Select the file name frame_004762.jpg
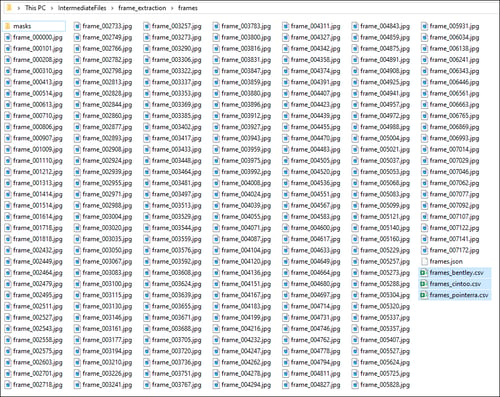The height and width of the screenshot is (397, 500). point(315,340)
